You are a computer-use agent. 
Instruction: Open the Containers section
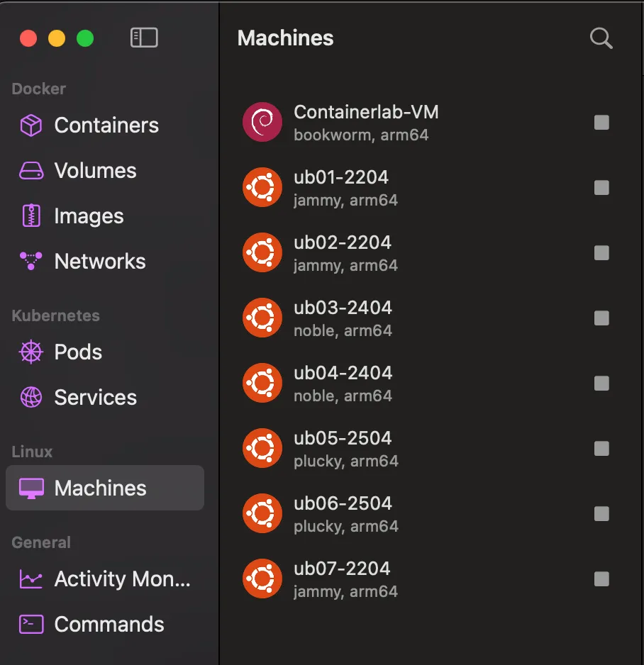coord(105,125)
